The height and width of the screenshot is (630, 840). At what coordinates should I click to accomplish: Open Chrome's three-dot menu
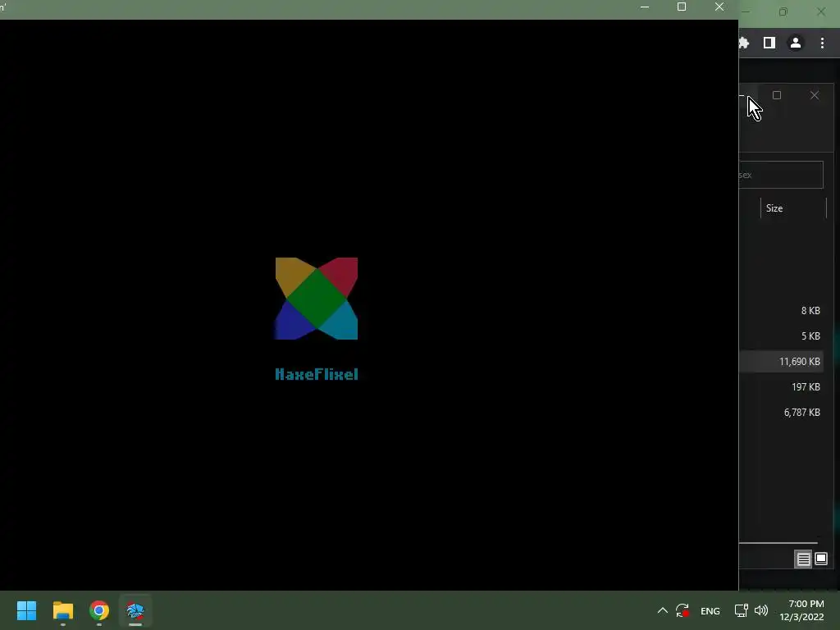(x=822, y=43)
